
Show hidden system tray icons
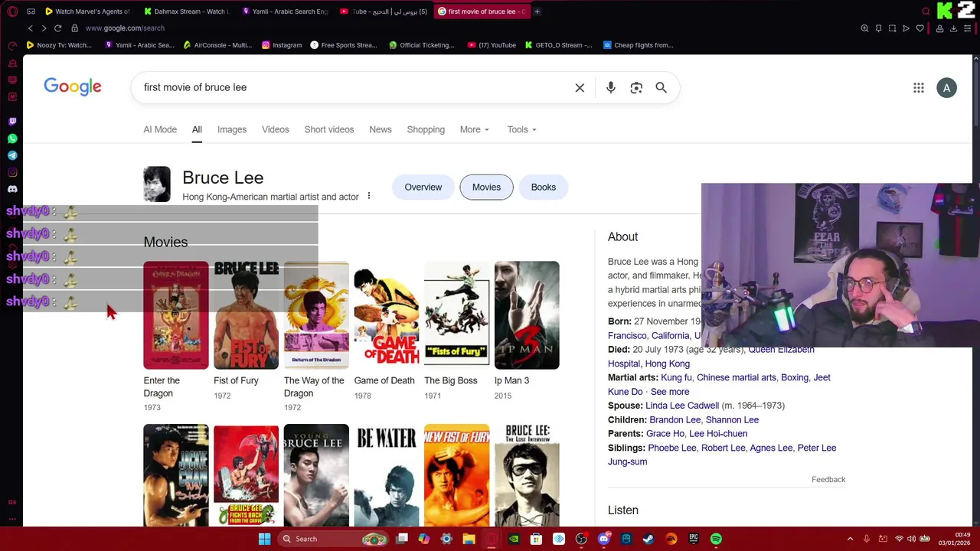point(850,539)
